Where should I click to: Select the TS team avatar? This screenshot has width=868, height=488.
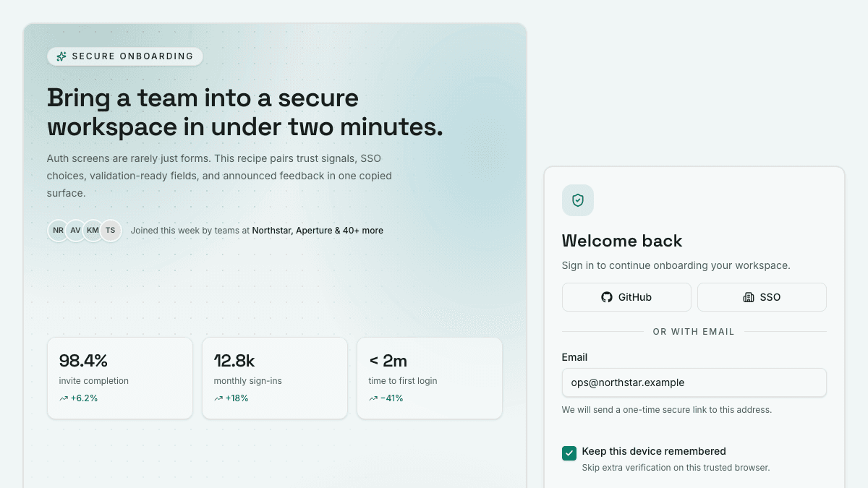(110, 231)
